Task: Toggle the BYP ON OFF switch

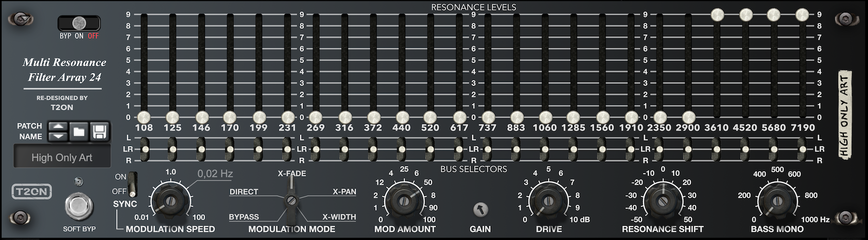Action: pos(79,23)
